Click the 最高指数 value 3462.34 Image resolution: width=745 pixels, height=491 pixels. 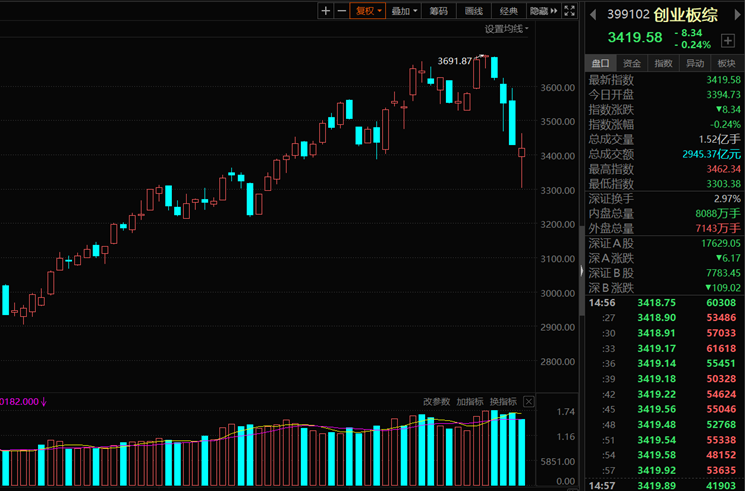tap(723, 169)
